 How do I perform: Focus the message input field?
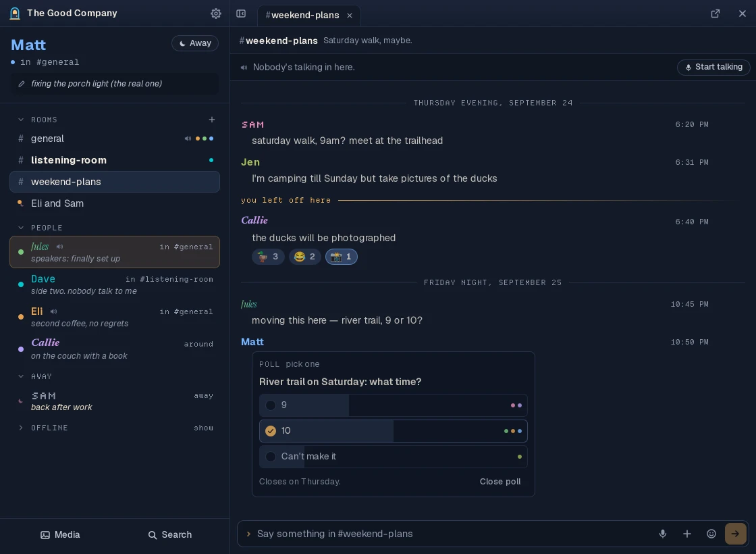pos(453,534)
